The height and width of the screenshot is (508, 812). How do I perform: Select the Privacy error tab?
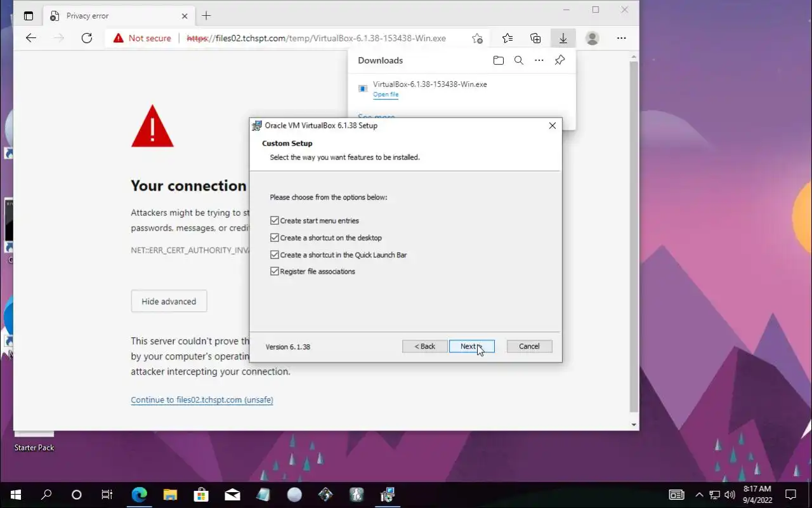[x=118, y=16]
